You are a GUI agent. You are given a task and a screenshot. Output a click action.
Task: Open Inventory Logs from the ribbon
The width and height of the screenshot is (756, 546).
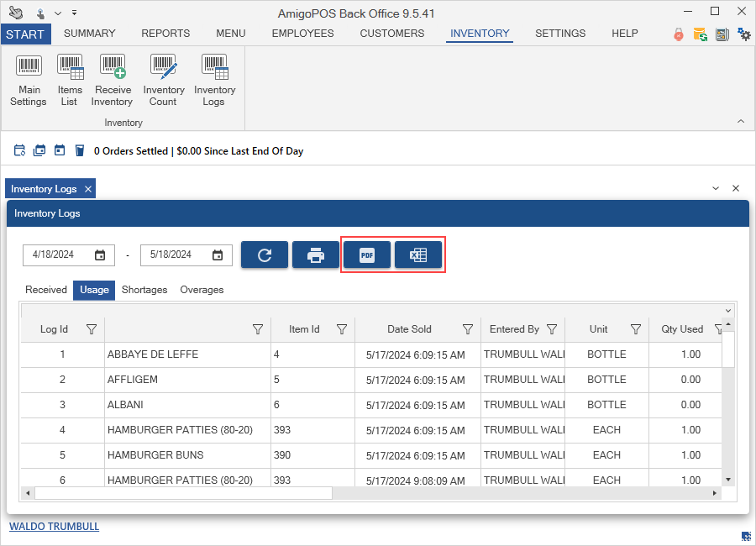pyautogui.click(x=214, y=80)
